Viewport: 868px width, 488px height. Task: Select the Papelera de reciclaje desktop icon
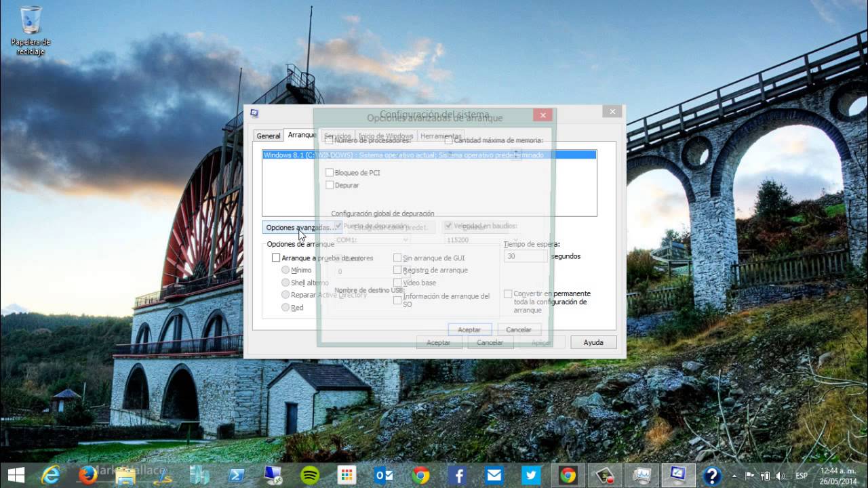pos(31,30)
